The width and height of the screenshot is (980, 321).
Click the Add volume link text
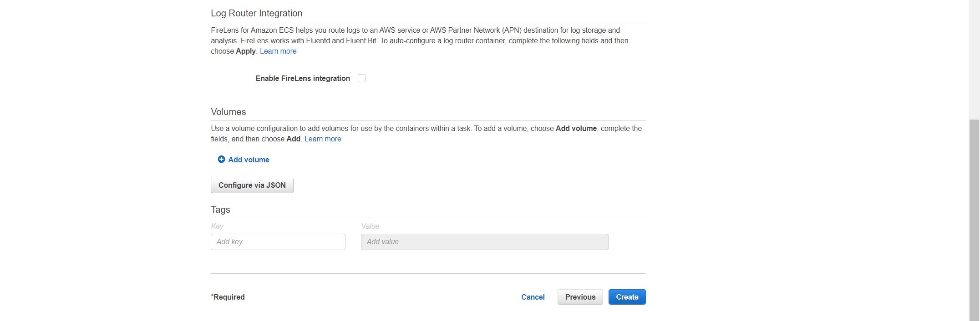click(x=249, y=160)
